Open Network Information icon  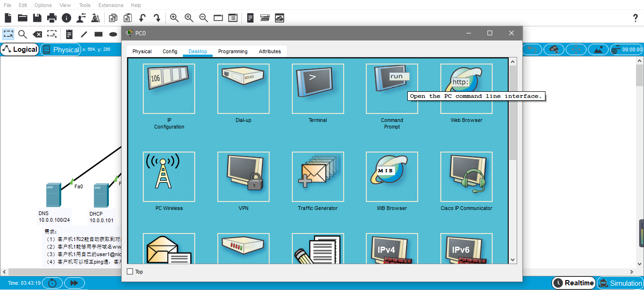[66, 18]
